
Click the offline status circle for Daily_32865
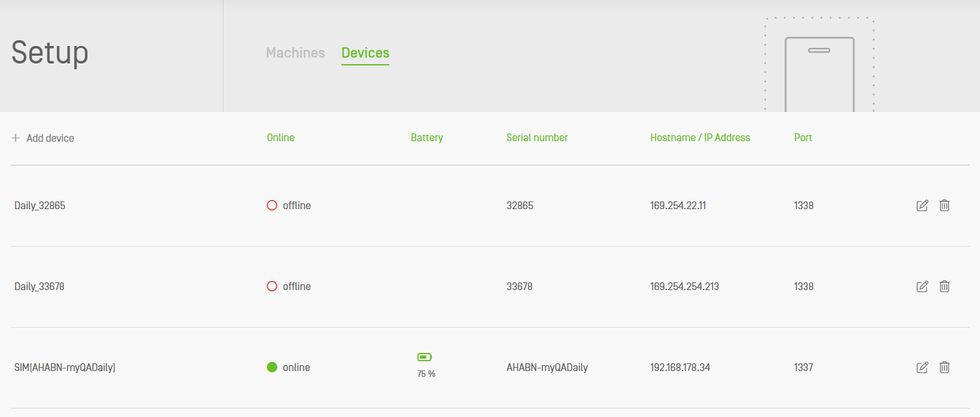272,205
